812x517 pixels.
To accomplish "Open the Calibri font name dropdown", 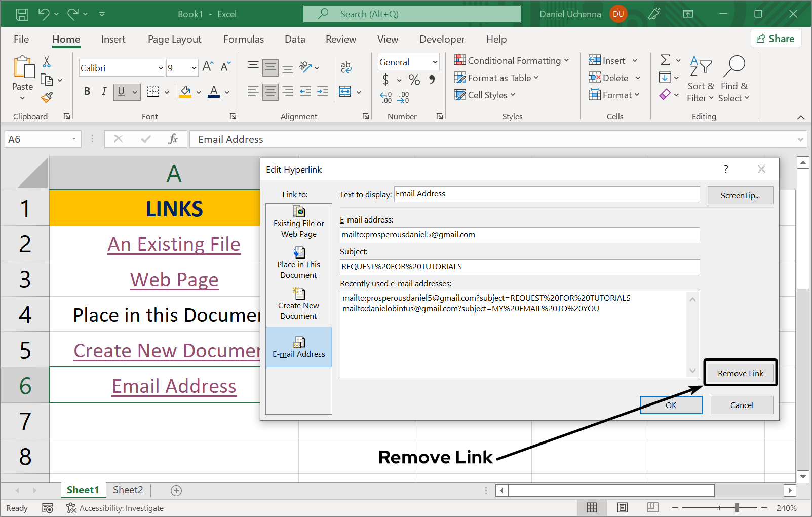I will [x=160, y=68].
